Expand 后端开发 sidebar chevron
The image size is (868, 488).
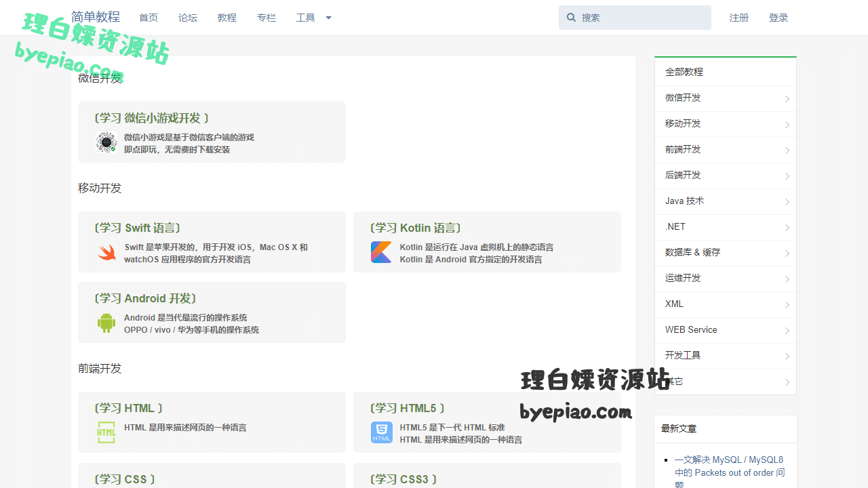(787, 176)
